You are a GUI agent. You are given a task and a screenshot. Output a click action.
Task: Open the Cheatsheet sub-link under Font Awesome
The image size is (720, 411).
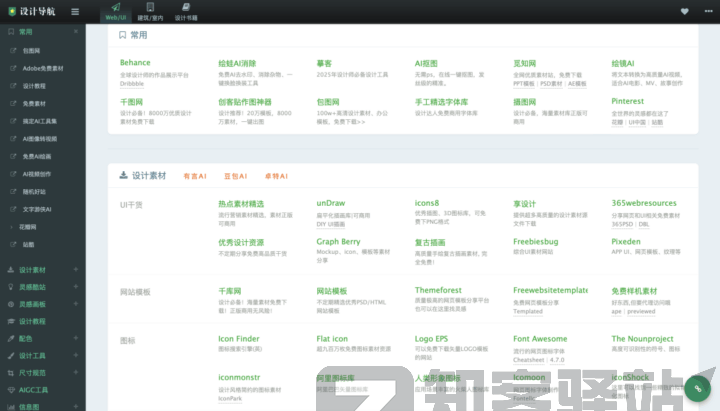pyautogui.click(x=529, y=360)
